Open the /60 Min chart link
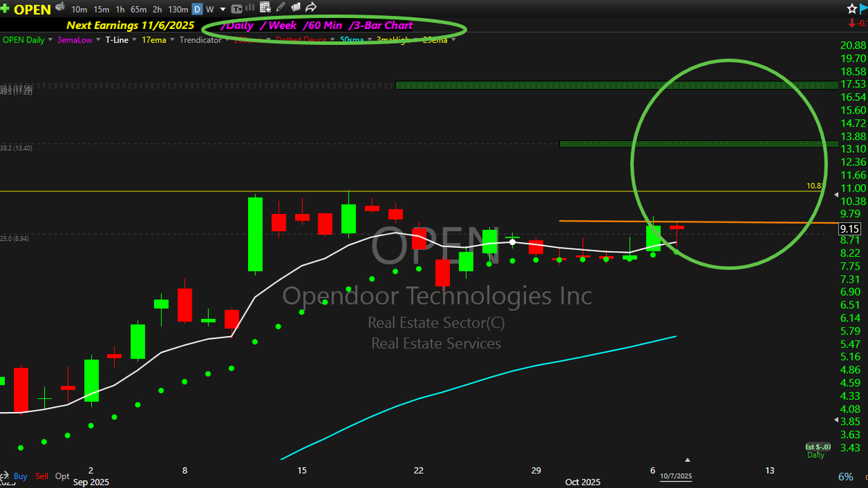 (x=323, y=25)
